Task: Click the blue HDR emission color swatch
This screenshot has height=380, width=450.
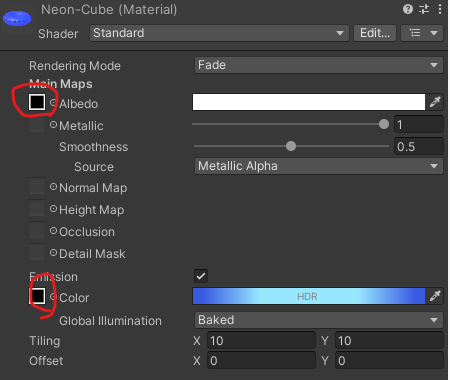Action: pyautogui.click(x=309, y=296)
